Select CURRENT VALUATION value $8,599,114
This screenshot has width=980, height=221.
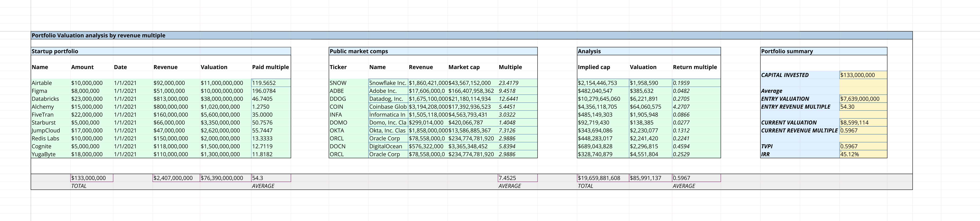[x=863, y=123]
